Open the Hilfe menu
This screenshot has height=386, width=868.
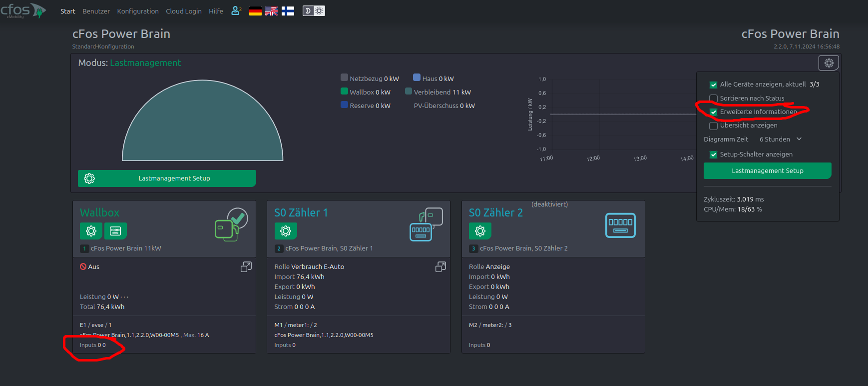216,11
